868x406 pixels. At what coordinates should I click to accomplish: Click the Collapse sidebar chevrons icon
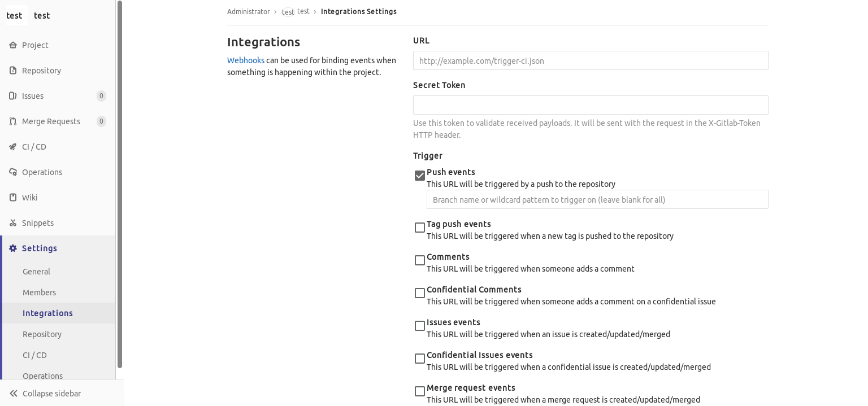(13, 394)
